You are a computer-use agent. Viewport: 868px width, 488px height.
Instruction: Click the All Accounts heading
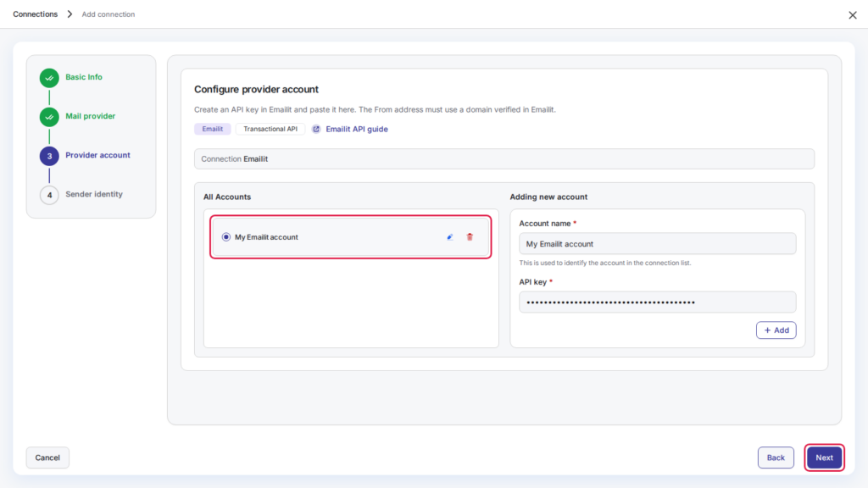(x=227, y=197)
